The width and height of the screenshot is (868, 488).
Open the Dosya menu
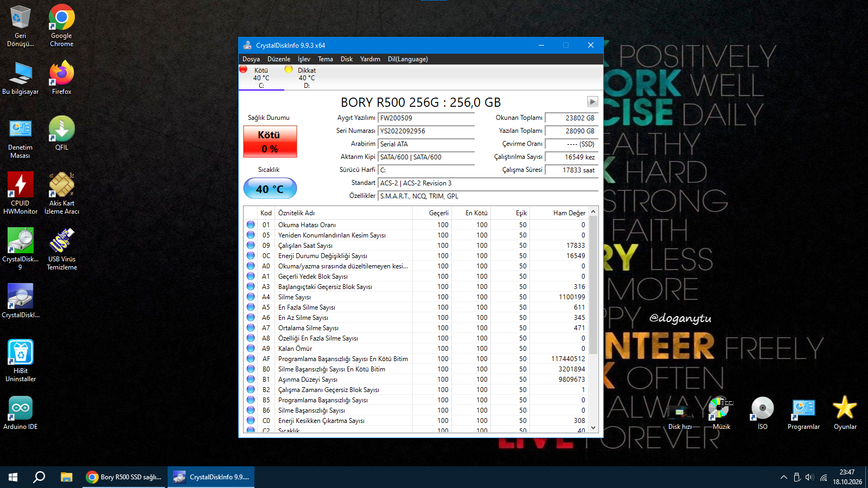(x=251, y=59)
